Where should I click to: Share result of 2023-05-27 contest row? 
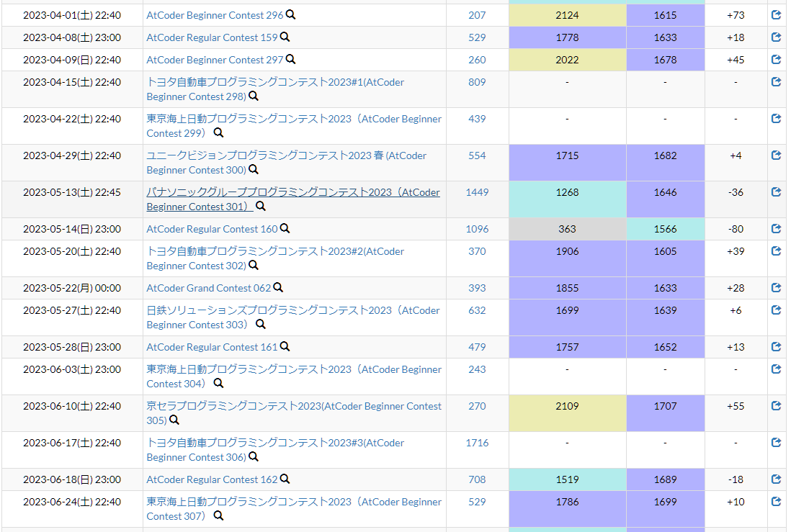click(777, 310)
